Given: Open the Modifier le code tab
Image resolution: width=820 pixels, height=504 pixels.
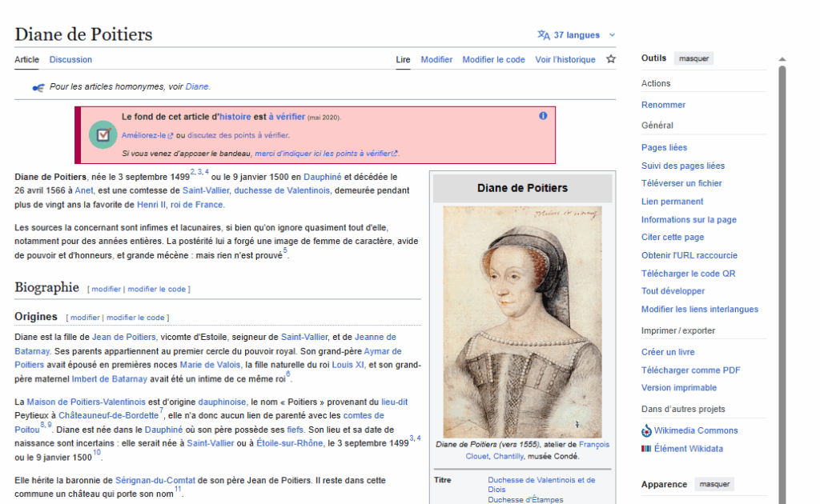Looking at the screenshot, I should click(x=493, y=59).
